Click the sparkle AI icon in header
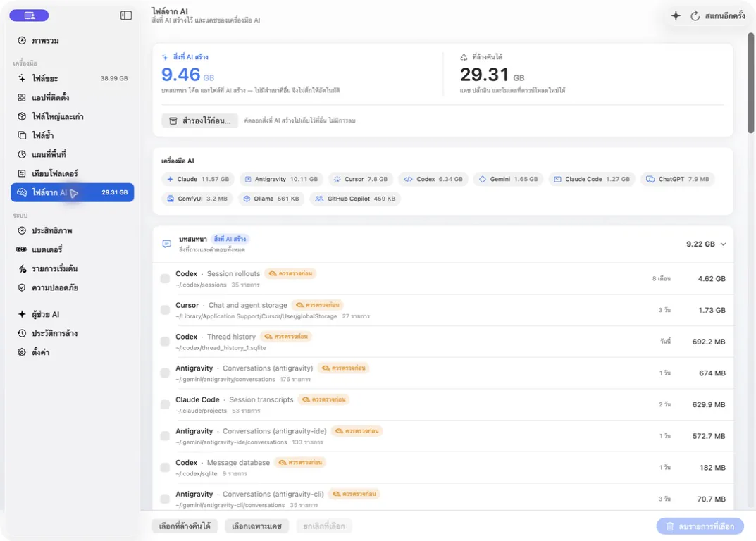The image size is (756, 541). click(676, 16)
